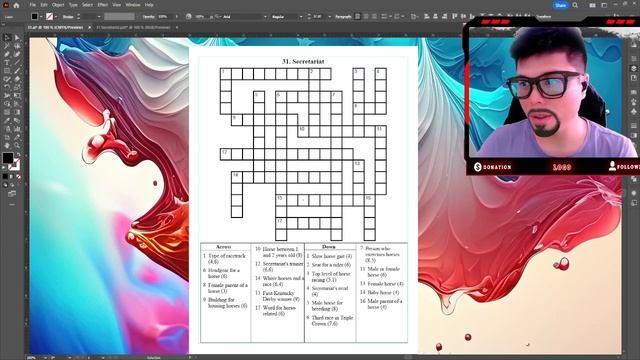Open stroke weight dropdown

99,16
